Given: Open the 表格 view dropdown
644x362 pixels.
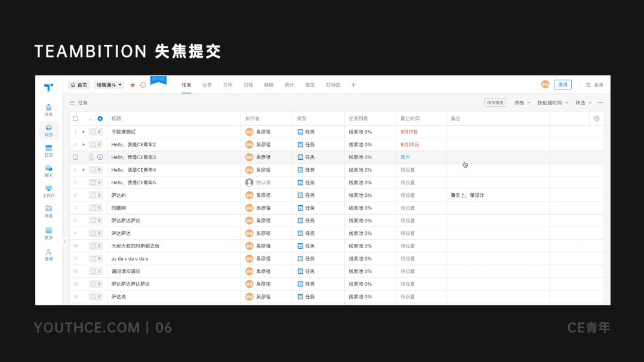Looking at the screenshot, I should click(x=522, y=103).
